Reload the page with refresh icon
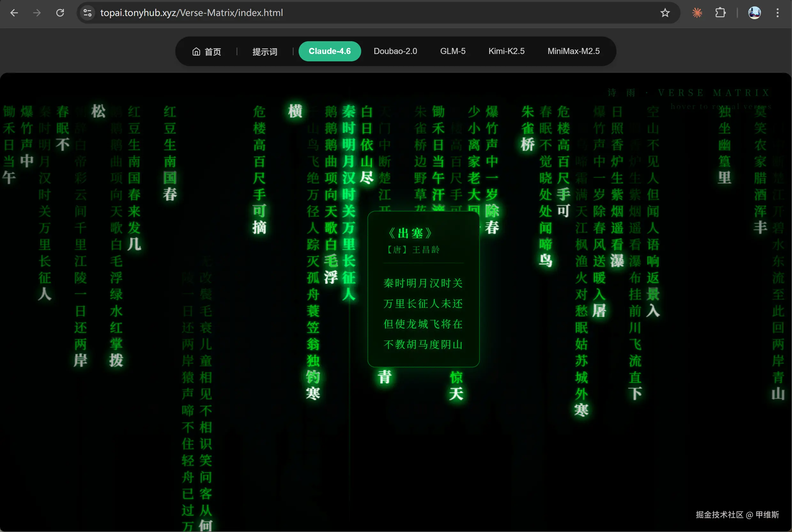Image resolution: width=792 pixels, height=532 pixels. tap(60, 13)
